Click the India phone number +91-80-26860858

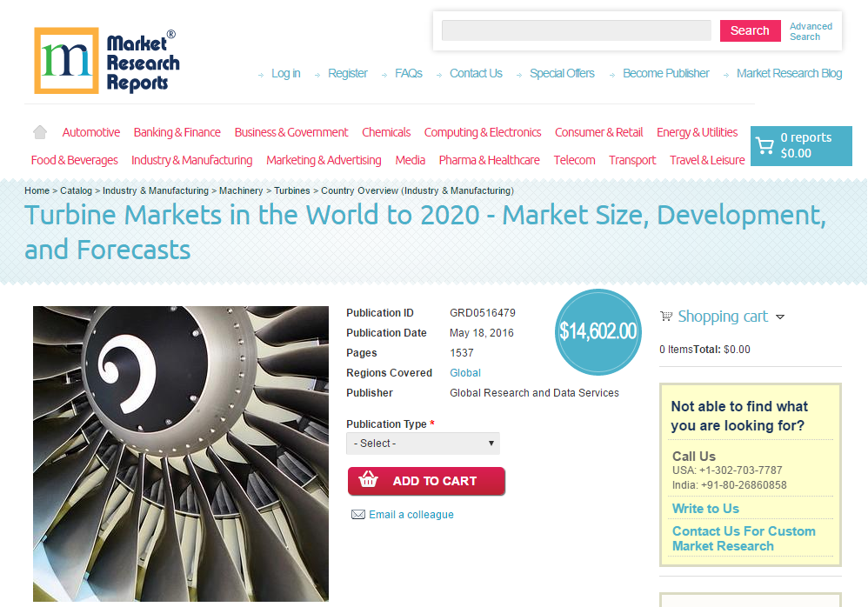click(744, 485)
